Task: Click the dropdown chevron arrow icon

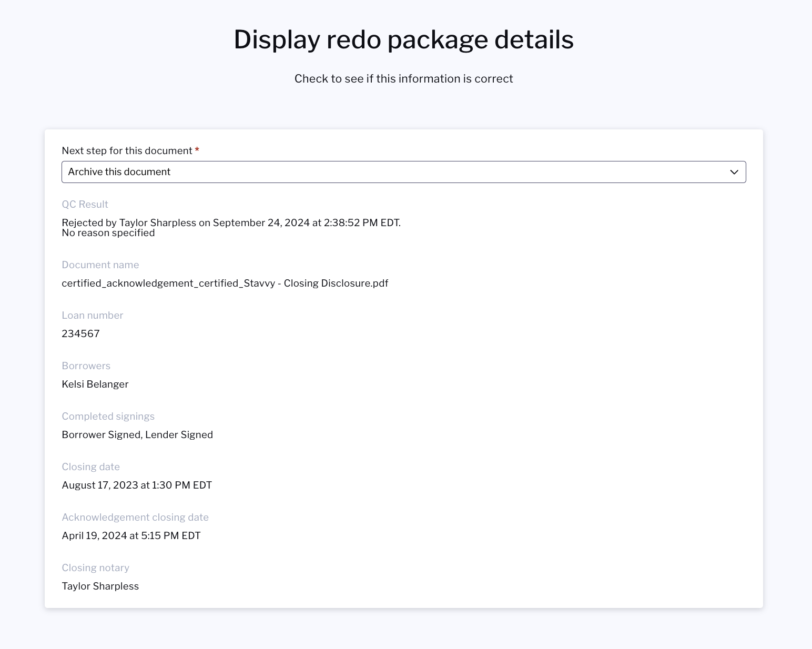Action: click(x=734, y=172)
